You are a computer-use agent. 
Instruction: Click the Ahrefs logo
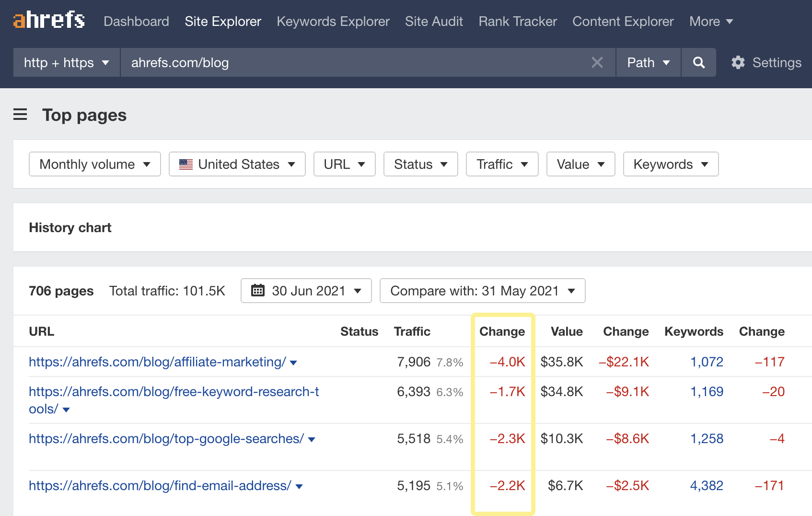click(49, 21)
